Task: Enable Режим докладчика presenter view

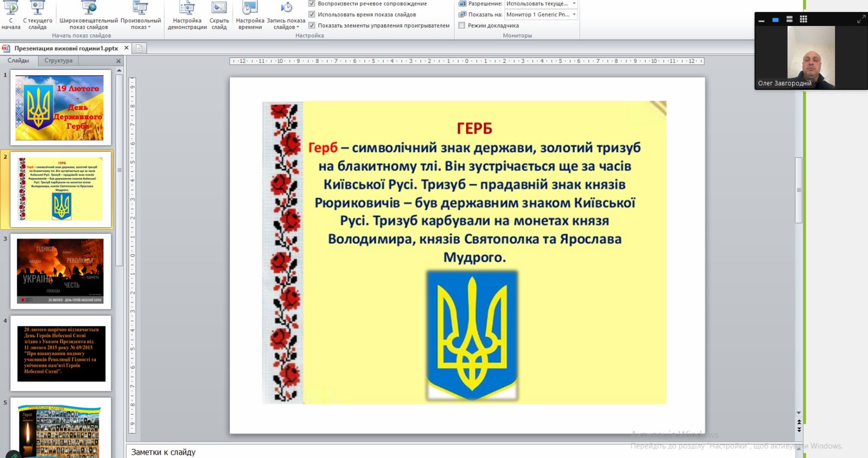Action: [462, 25]
